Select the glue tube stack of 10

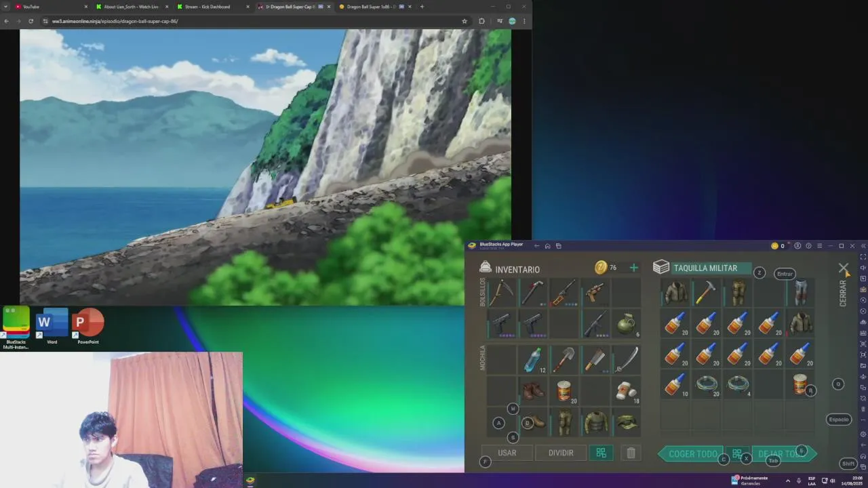coord(675,384)
